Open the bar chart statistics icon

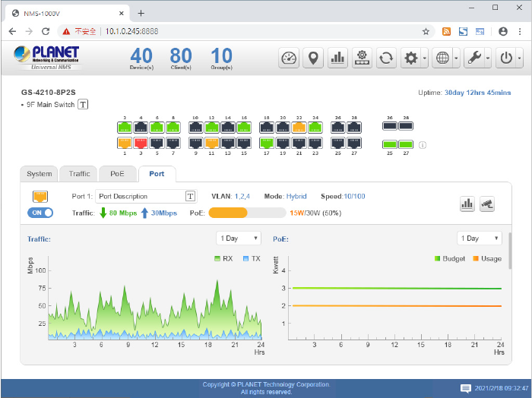tap(337, 58)
